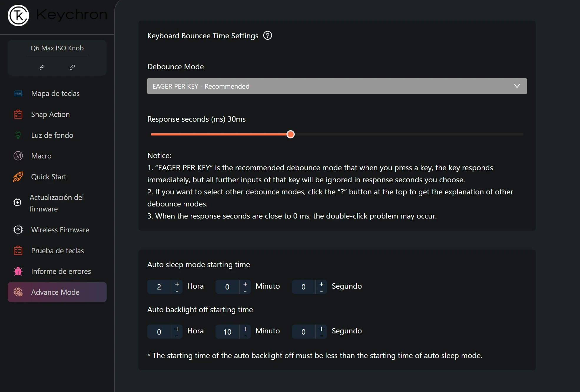Go to Snap Action page

pos(50,114)
